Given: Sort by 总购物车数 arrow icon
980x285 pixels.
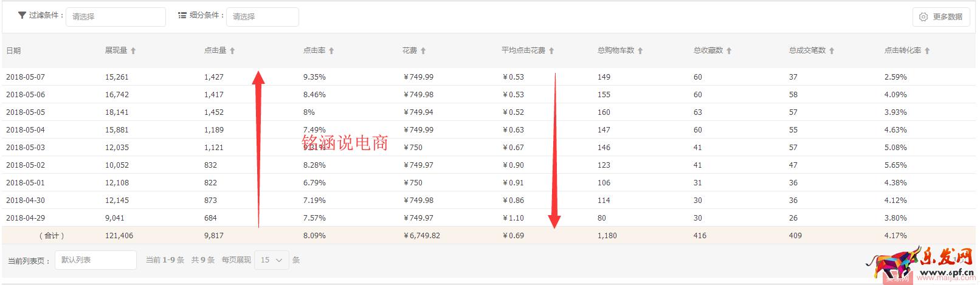Looking at the screenshot, I should 640,51.
